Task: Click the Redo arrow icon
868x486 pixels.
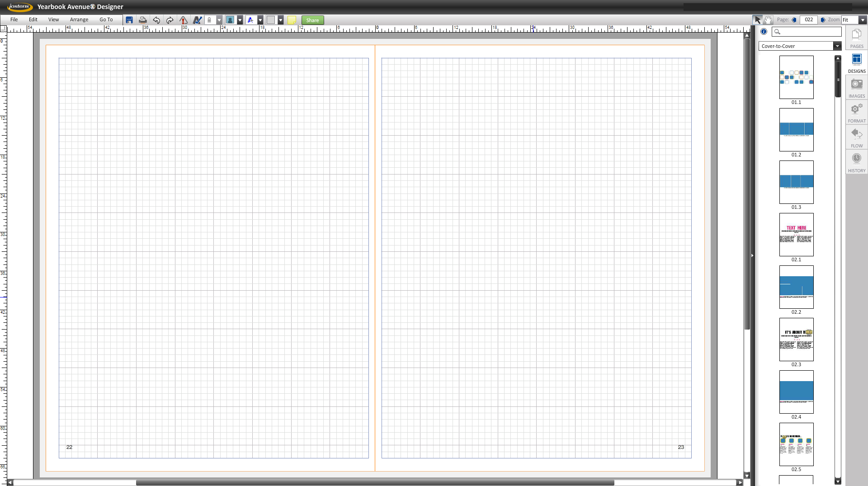Action: [x=170, y=20]
